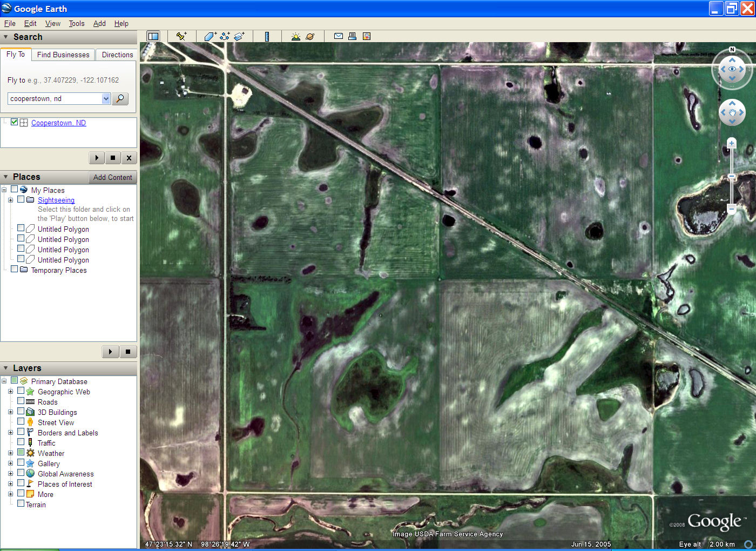Switch to Sky view with the planet icon
This screenshot has width=756, height=551.
click(x=310, y=36)
